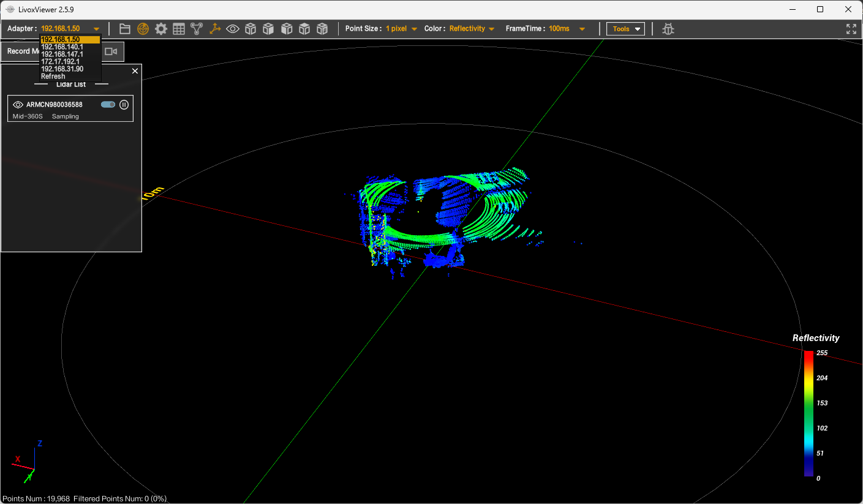Click the LivoxViewer logo in title bar
The height and width of the screenshot is (504, 863).
tap(10, 10)
